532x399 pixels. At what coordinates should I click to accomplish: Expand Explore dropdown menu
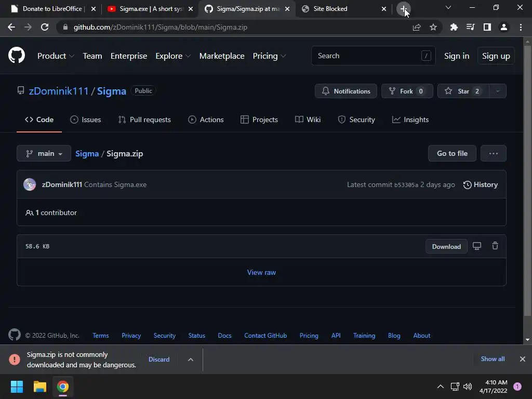[173, 56]
